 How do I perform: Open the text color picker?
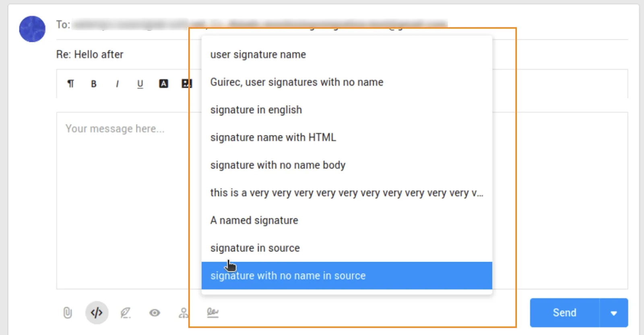click(163, 84)
